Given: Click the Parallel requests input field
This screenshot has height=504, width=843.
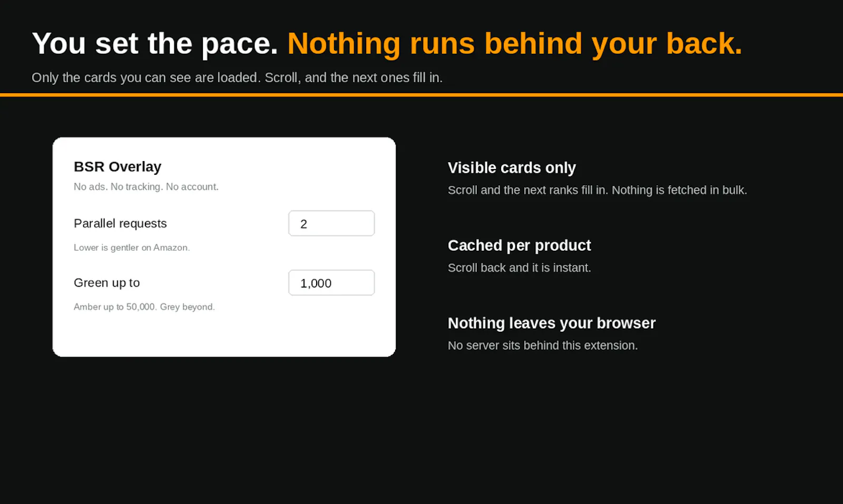Looking at the screenshot, I should tap(331, 223).
